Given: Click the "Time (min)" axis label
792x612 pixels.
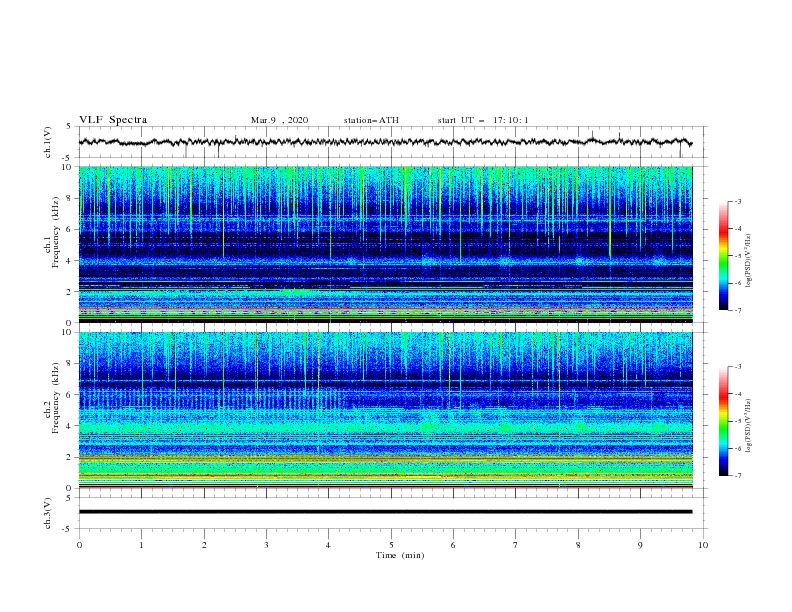Looking at the screenshot, I should [400, 555].
